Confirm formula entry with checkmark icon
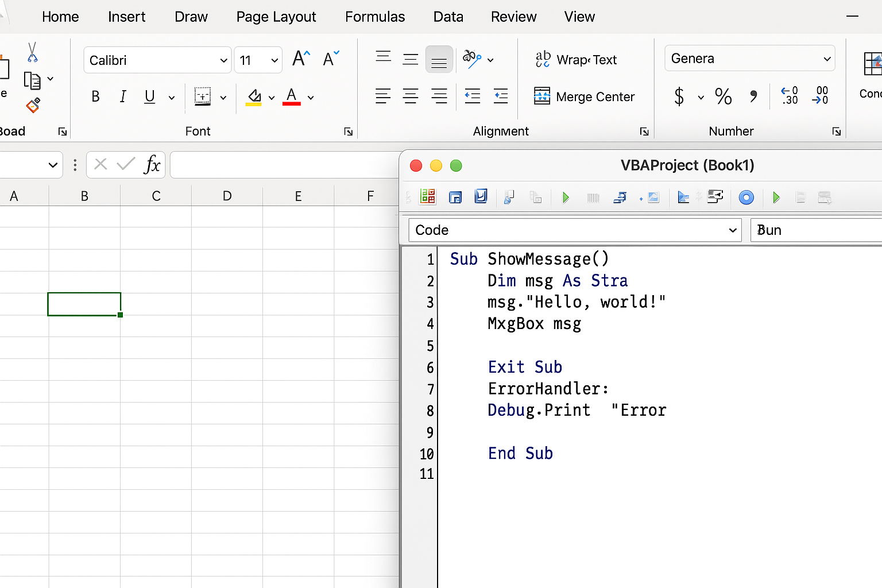Screen dimensions: 882x588 pyautogui.click(x=126, y=165)
